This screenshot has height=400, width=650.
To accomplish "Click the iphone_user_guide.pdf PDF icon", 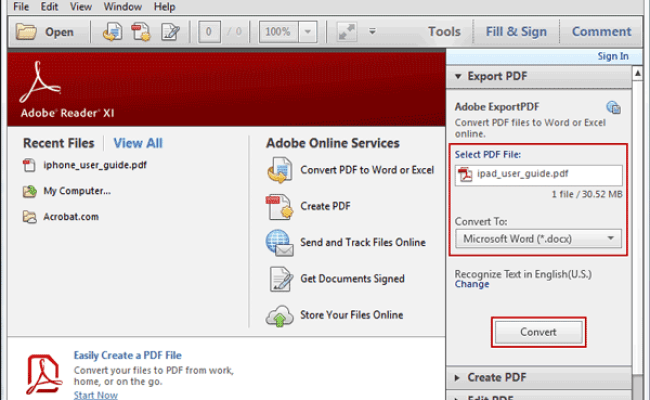I will pyautogui.click(x=29, y=165).
